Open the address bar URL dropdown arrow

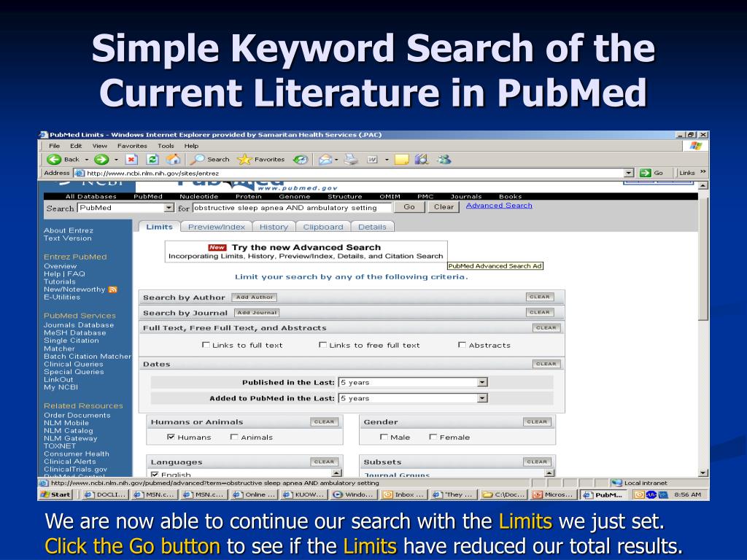click(x=629, y=173)
